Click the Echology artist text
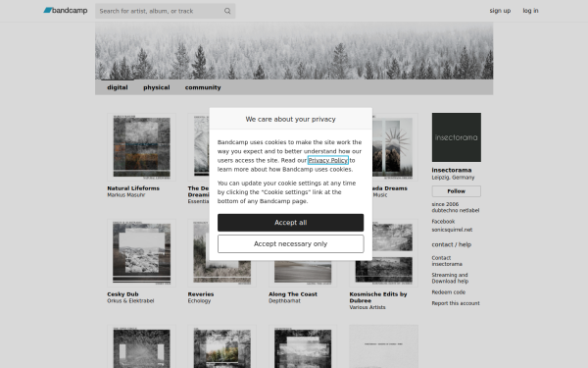This screenshot has height=368, width=588. pos(199,301)
